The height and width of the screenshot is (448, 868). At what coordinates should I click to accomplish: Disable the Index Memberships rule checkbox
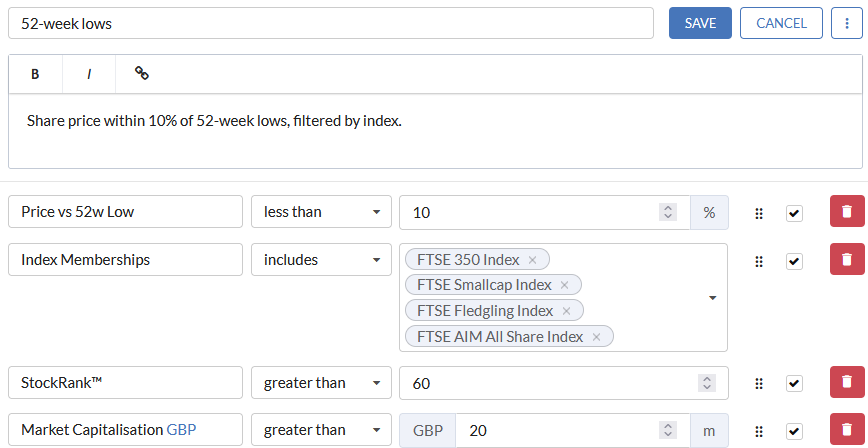pos(794,261)
